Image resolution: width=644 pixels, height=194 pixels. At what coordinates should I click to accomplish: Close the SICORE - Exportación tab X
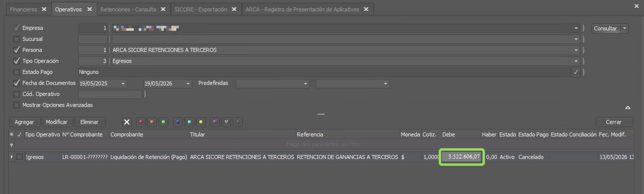(234, 9)
